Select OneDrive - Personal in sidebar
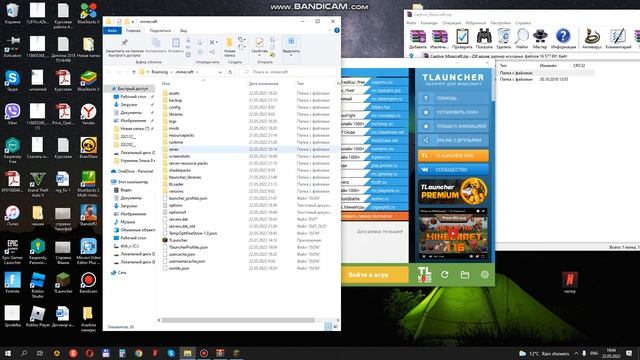This screenshot has width=640, height=360. click(x=133, y=171)
